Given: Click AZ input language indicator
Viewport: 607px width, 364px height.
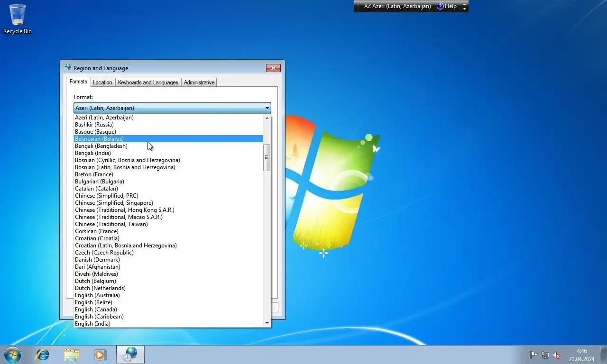Looking at the screenshot, I should [x=397, y=6].
